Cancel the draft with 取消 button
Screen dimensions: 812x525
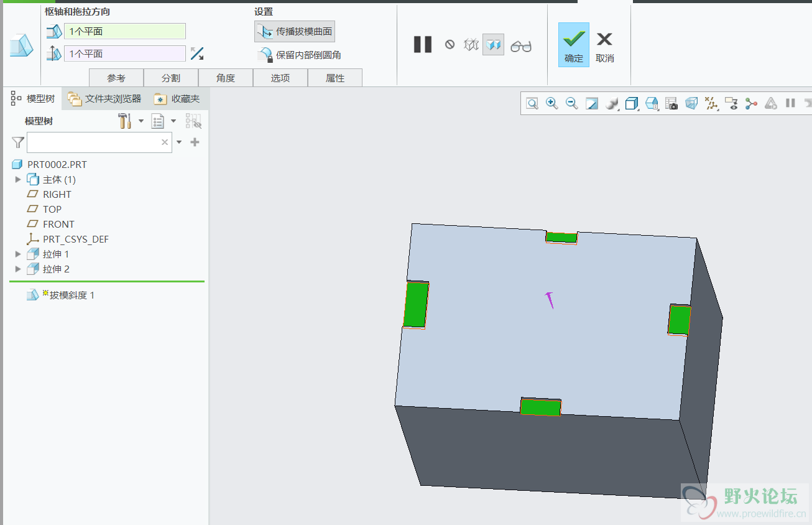click(604, 47)
